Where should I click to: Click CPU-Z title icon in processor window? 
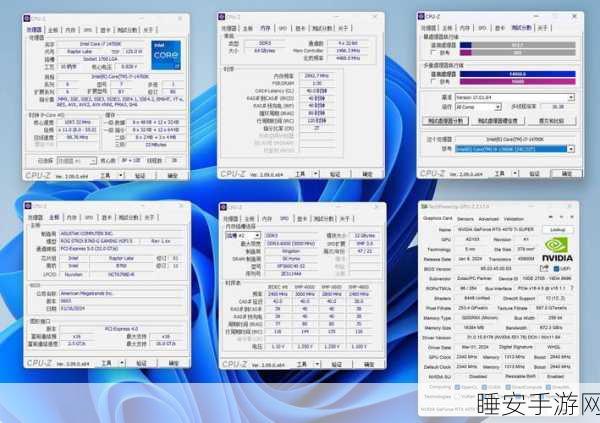pyautogui.click(x=27, y=18)
